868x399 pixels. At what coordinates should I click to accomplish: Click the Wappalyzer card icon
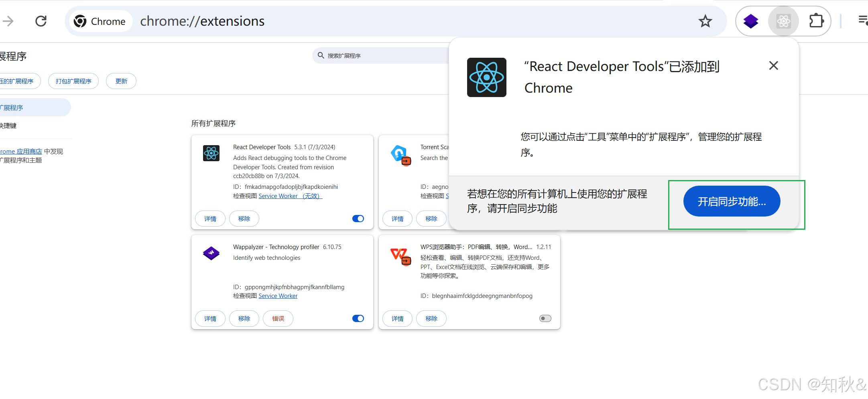tap(211, 253)
